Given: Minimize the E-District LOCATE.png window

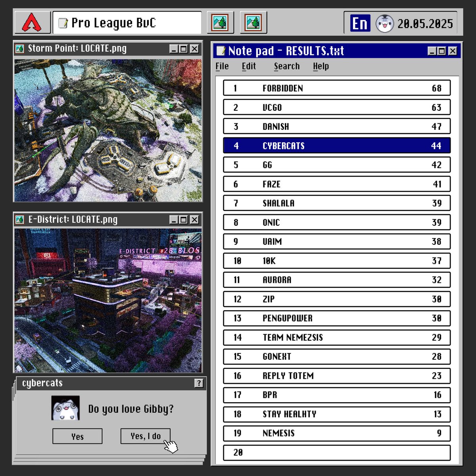Looking at the screenshot, I should click(x=174, y=220).
